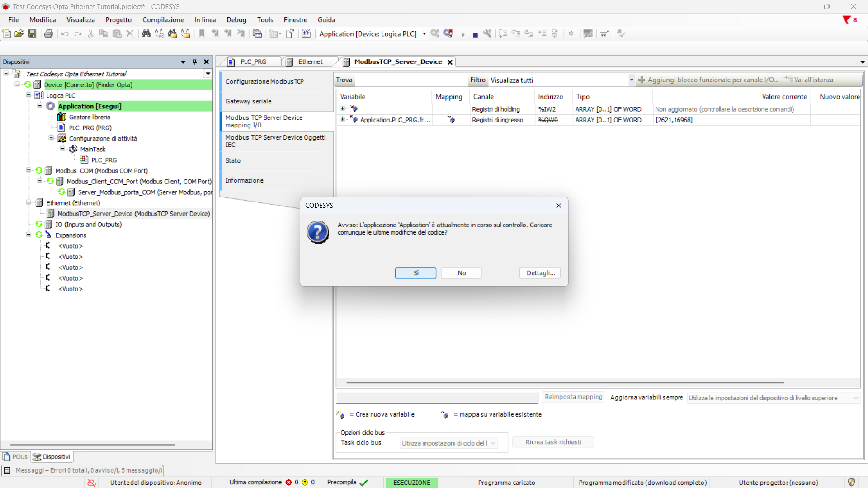Pin the Dispositivi panel

195,62
